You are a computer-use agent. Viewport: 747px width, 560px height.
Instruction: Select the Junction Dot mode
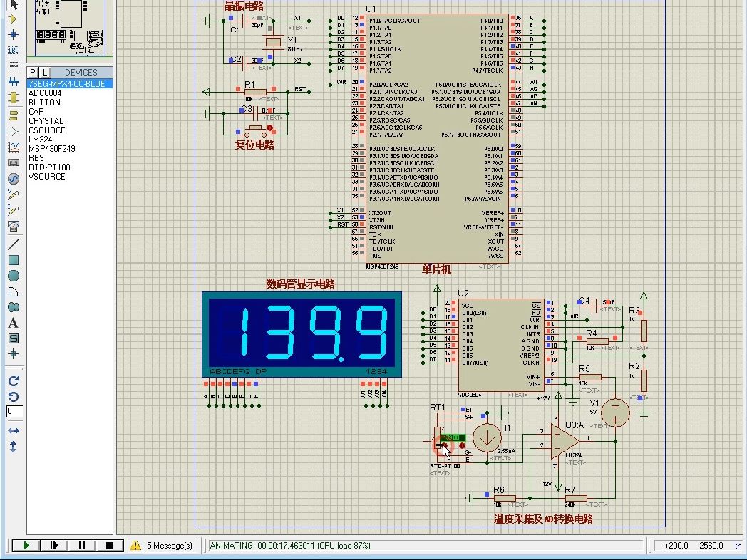[x=14, y=33]
